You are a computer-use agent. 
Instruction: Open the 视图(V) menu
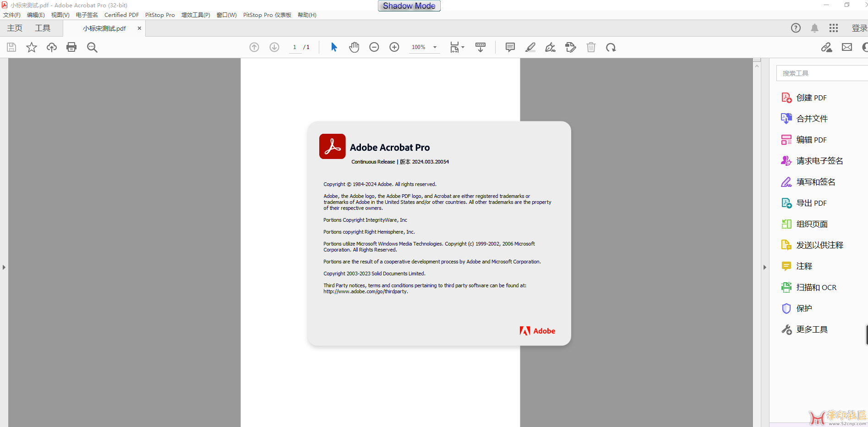tap(60, 15)
